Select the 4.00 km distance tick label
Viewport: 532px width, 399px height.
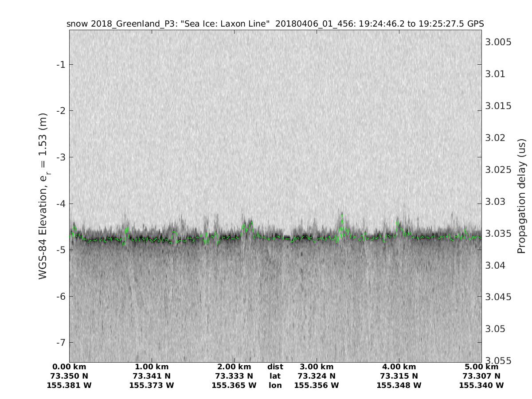point(399,367)
